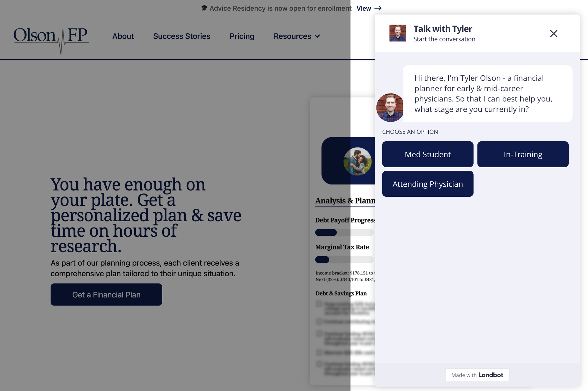Click the 'Marginal Tax Rate' label
Viewport: 588px width, 391px height.
pyautogui.click(x=342, y=247)
